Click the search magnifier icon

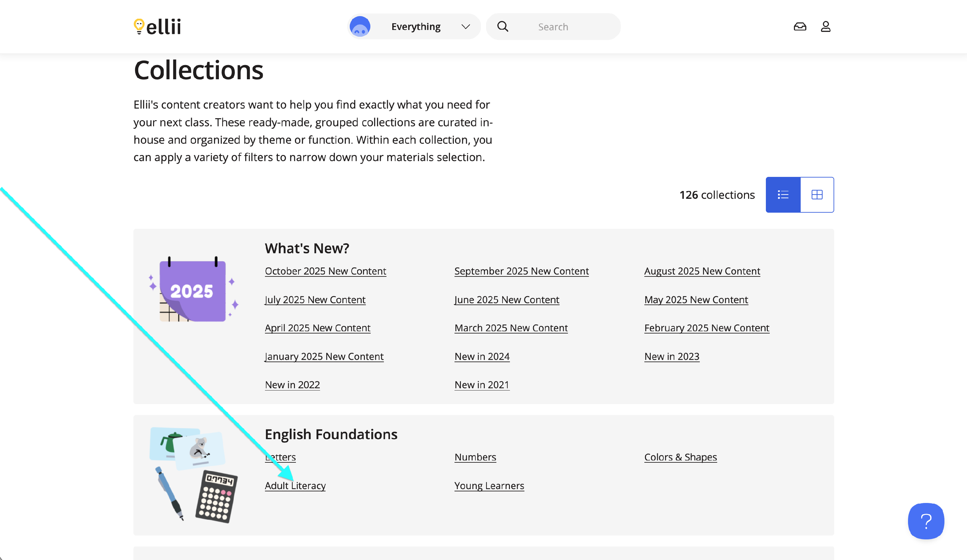[x=503, y=26]
